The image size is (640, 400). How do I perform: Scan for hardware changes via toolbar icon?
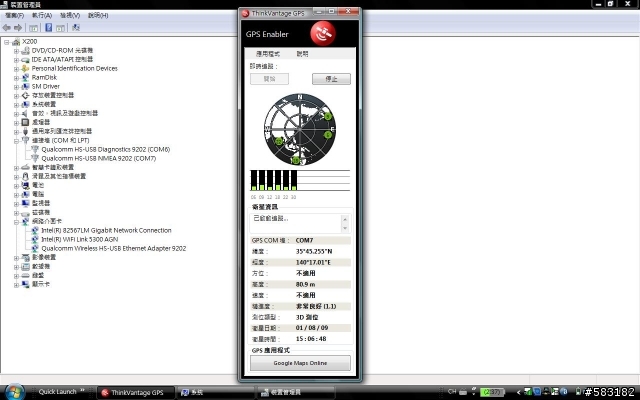pos(76,28)
